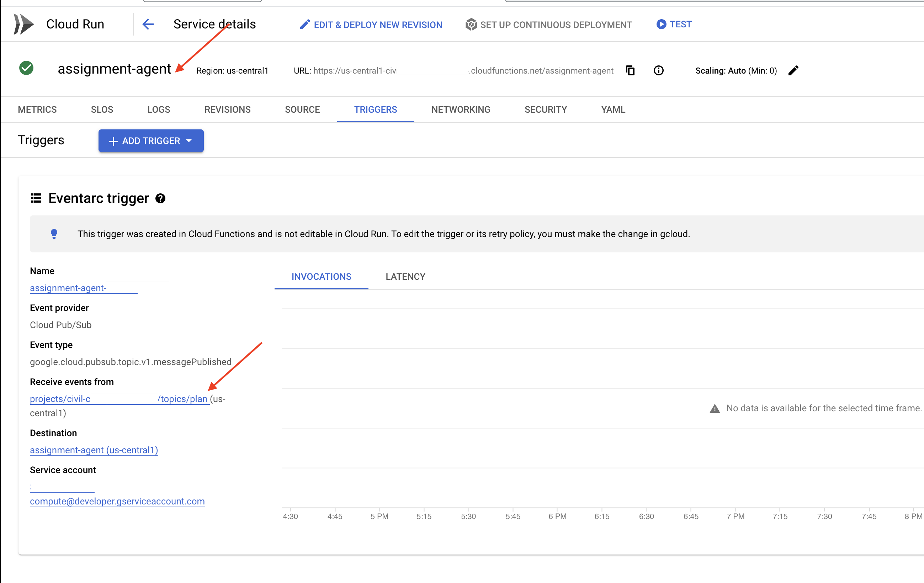924x583 pixels.
Task: Click the assignment-agent destination link
Action: 94,451
